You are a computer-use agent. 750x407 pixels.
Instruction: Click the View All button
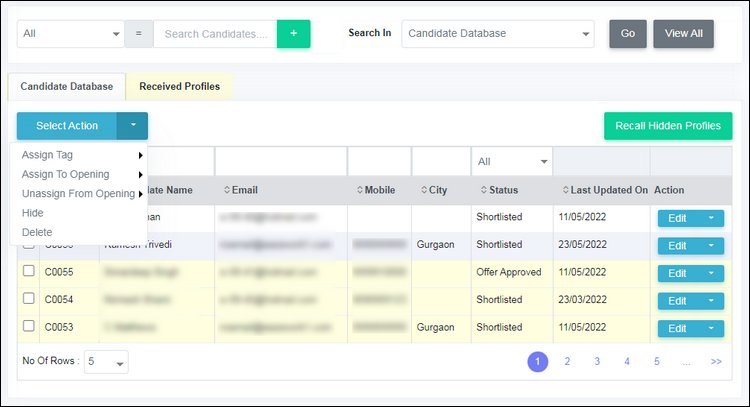[684, 33]
